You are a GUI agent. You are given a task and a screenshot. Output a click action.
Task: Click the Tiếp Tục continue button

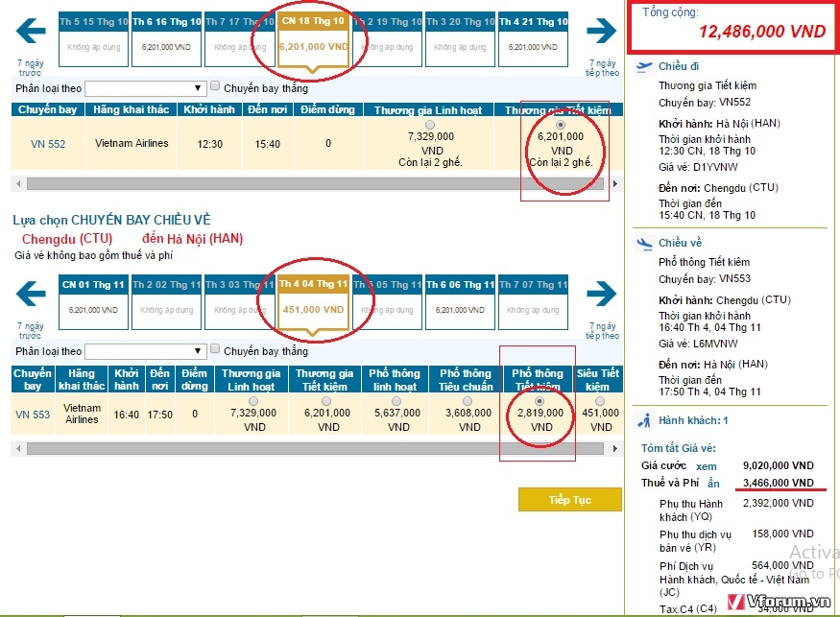click(x=570, y=500)
